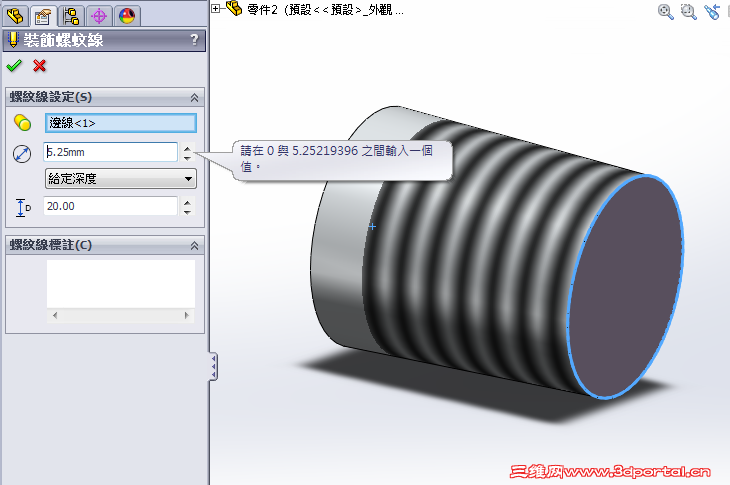This screenshot has height=485, width=730.
Task: Expand the 零件2 flyout tree node
Action: [x=215, y=8]
